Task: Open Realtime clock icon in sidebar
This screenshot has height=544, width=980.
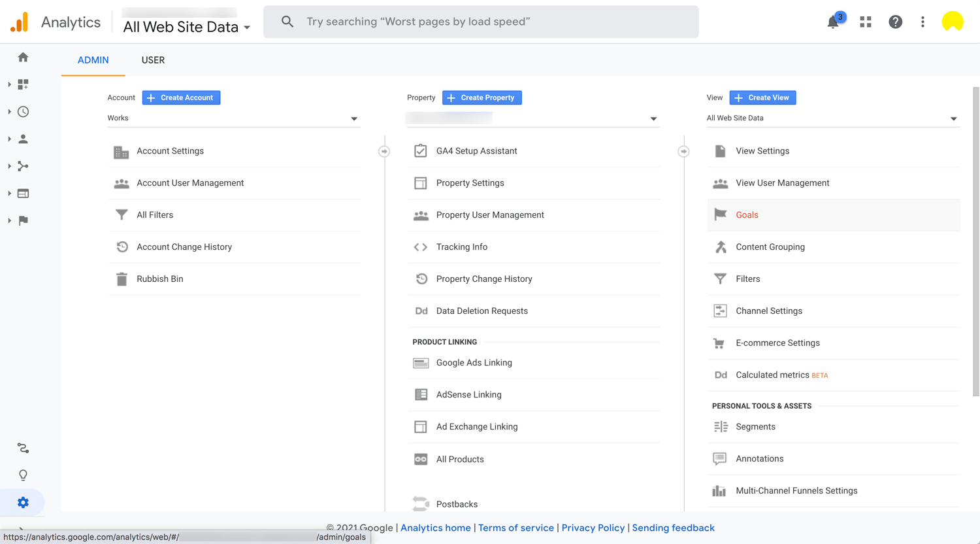Action: (23, 112)
